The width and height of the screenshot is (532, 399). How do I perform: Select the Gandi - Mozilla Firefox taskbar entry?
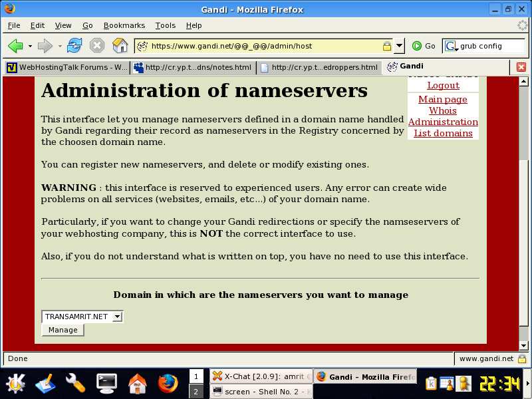[365, 376]
